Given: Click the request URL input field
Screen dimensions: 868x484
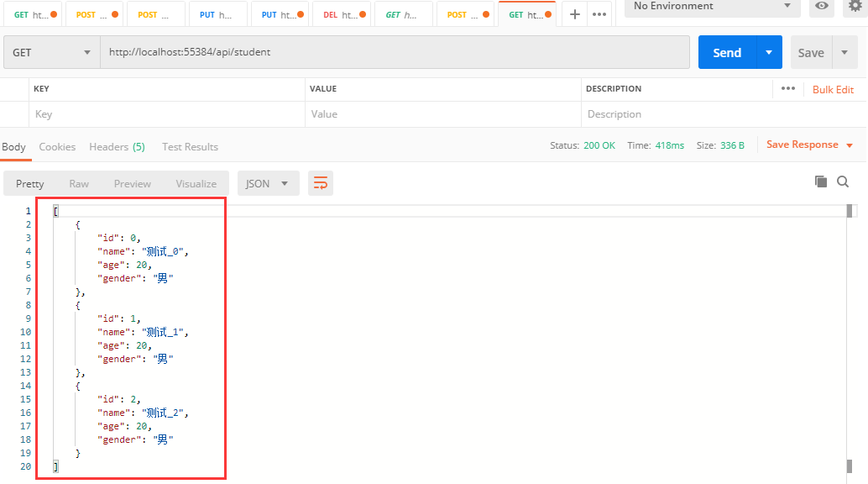Looking at the screenshot, I should pos(395,52).
